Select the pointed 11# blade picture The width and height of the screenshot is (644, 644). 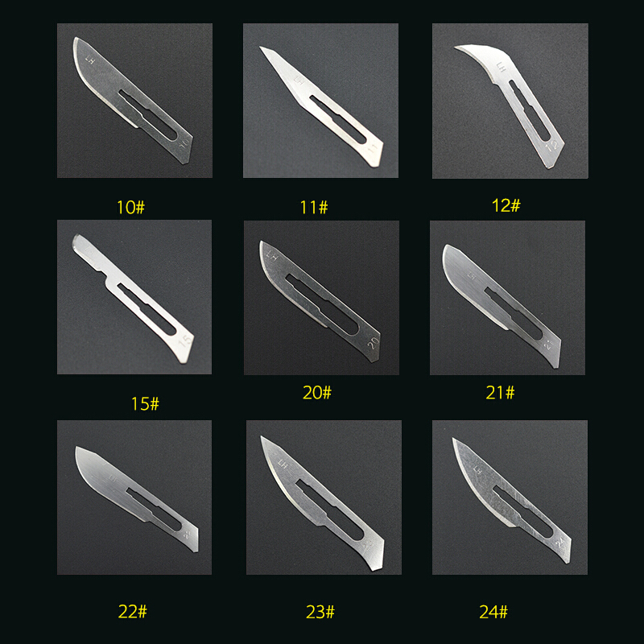320,101
